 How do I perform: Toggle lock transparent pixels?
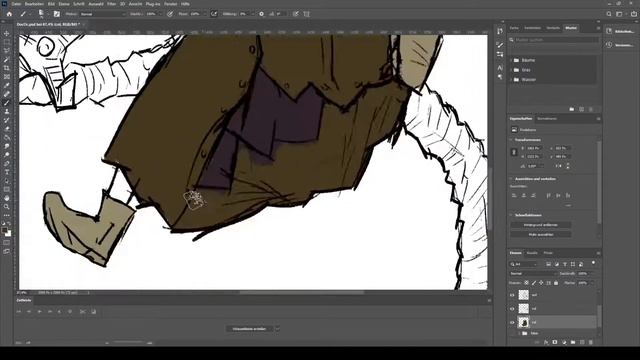click(x=527, y=283)
